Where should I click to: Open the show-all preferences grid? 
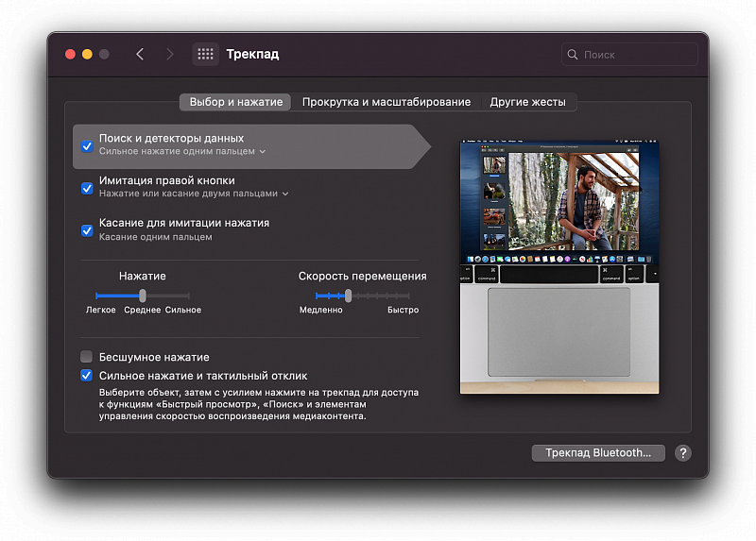[205, 55]
